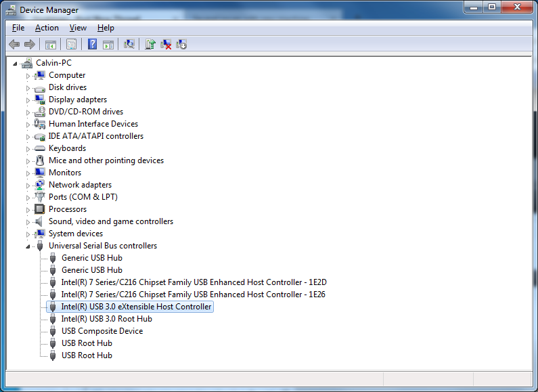Viewport: 538px width, 392px height.
Task: Open Properties via the toolbar icon
Action: coord(71,44)
